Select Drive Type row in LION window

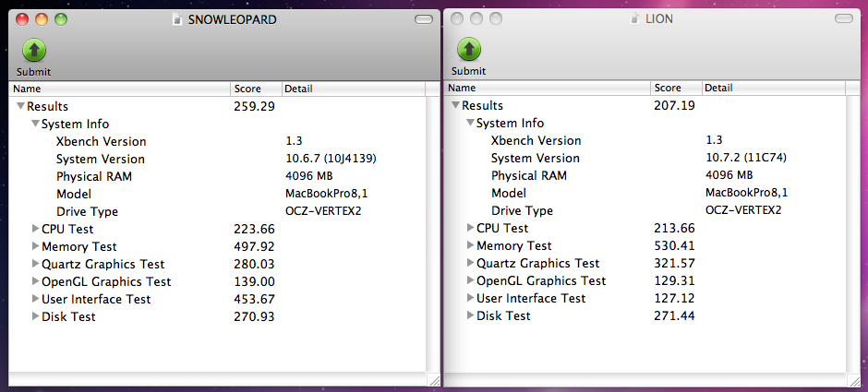click(x=645, y=210)
